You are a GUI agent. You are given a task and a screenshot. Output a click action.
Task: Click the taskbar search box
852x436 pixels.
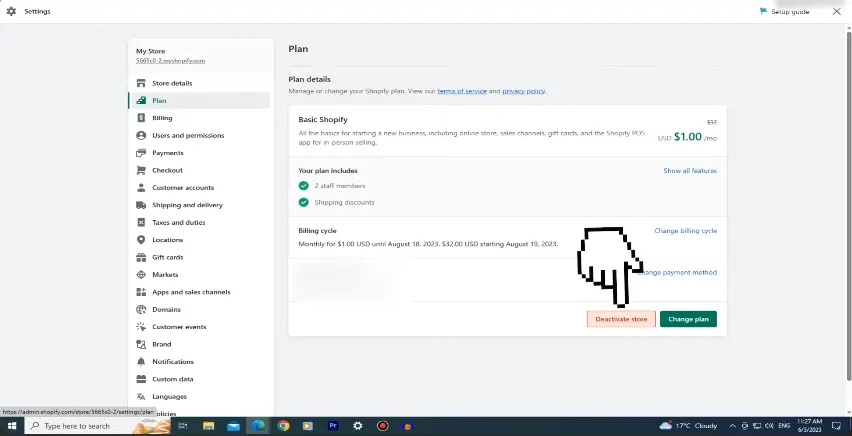click(98, 426)
